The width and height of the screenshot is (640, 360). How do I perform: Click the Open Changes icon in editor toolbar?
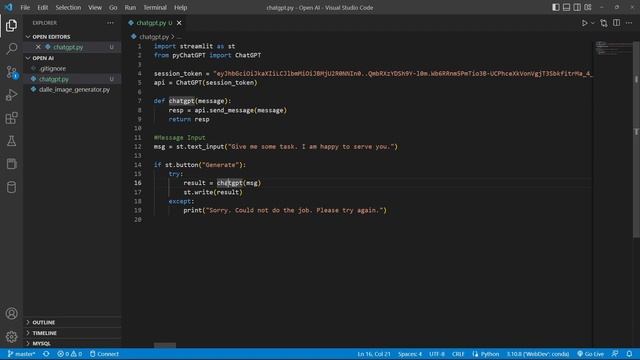pos(604,23)
